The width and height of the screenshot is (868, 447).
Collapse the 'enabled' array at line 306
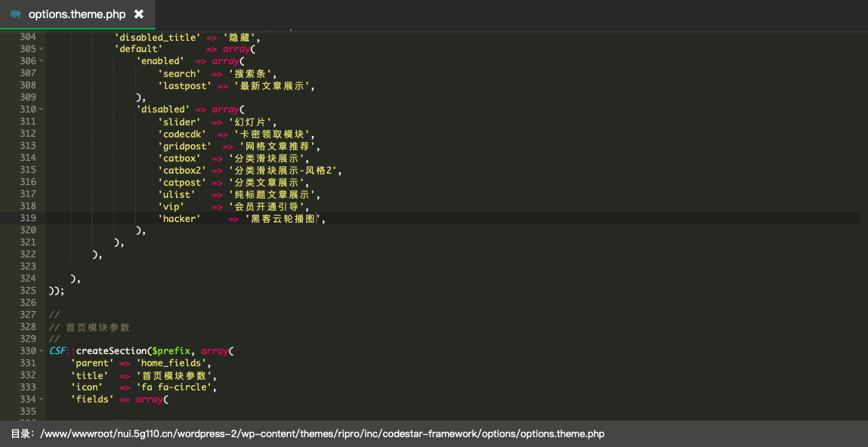[x=41, y=61]
